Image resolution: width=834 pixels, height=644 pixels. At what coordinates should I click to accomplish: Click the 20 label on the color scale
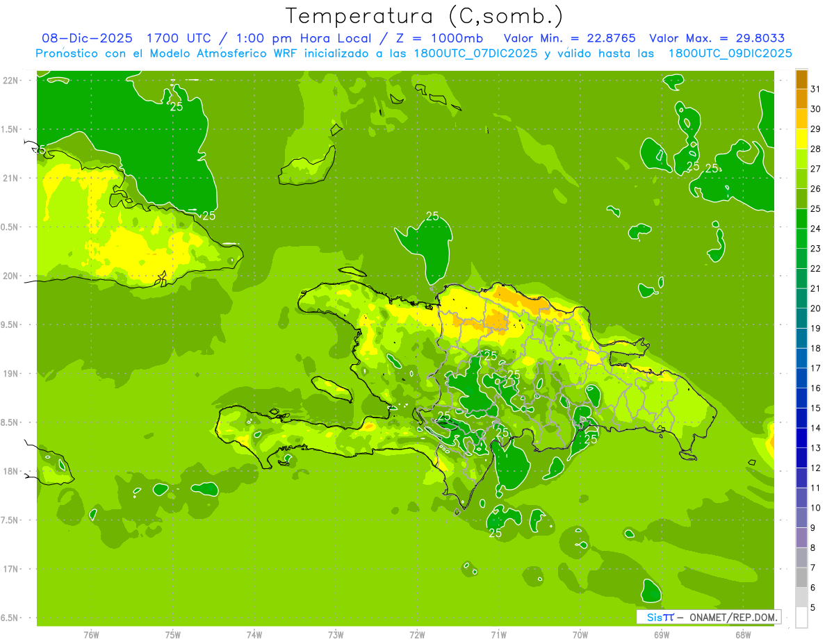815,308
